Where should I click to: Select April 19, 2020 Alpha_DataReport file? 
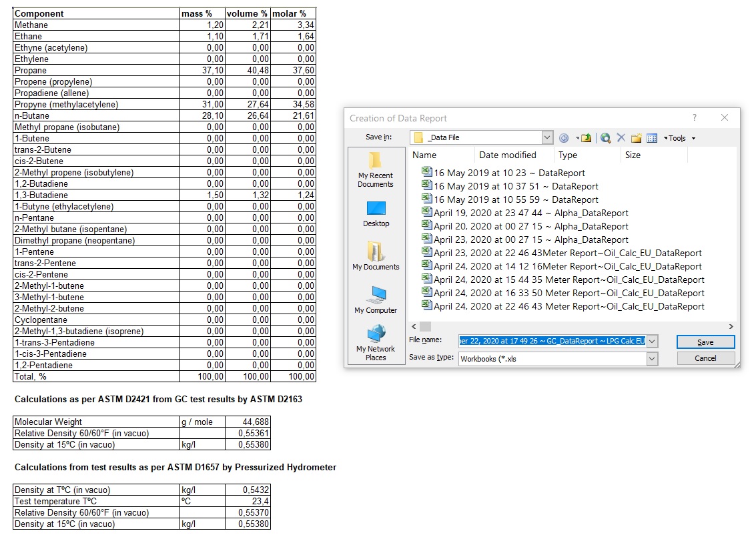point(525,213)
